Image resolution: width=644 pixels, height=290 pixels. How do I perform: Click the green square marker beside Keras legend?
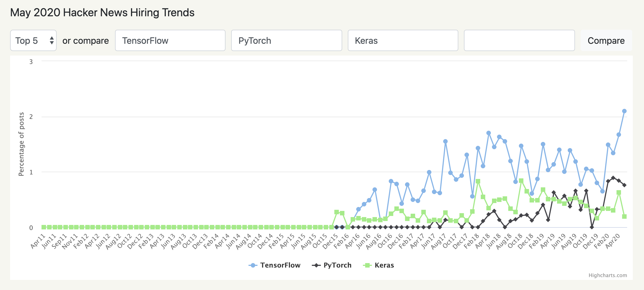pos(368,265)
